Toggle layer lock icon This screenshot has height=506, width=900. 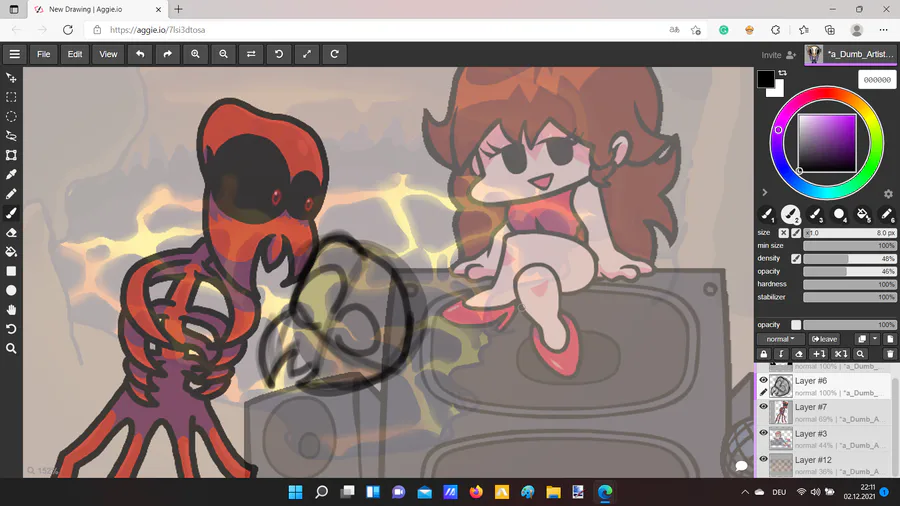764,354
